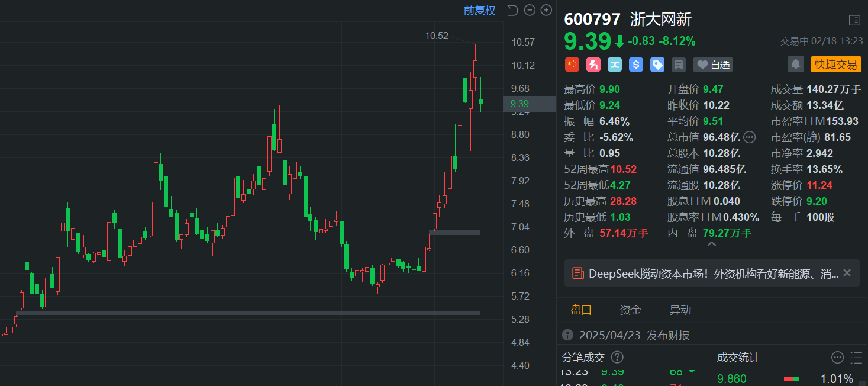Switch to the 异动 tab
868x386 pixels.
680,310
